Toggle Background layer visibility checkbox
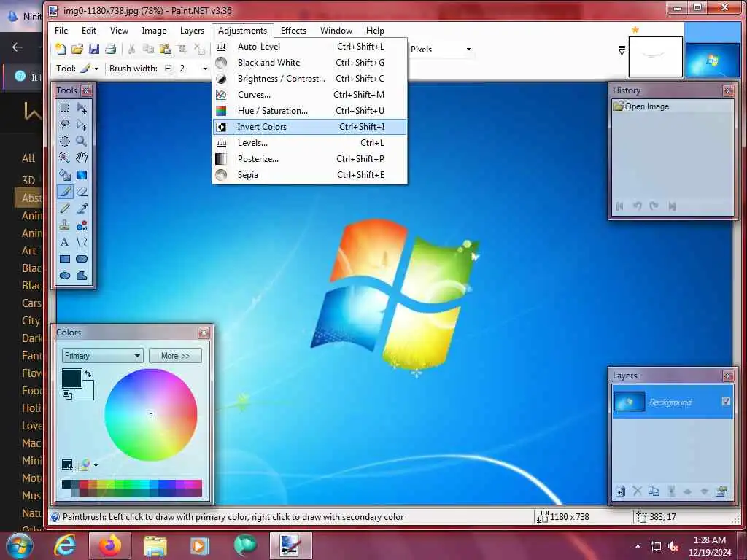The height and width of the screenshot is (560, 747). [x=726, y=402]
